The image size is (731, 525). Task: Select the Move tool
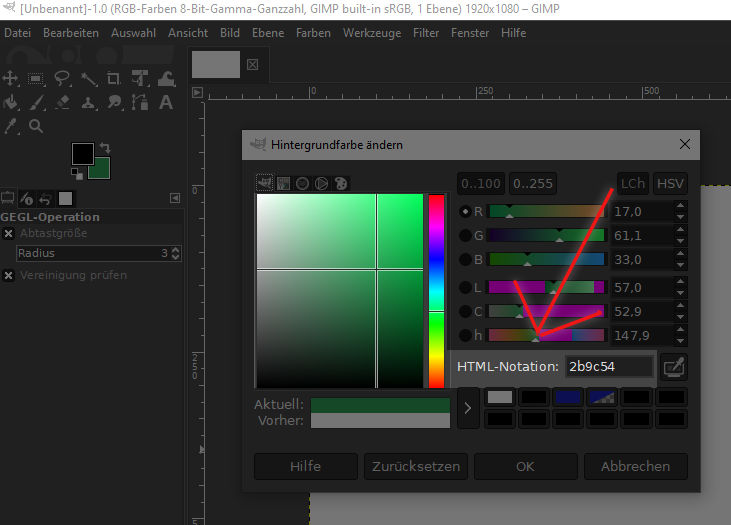coord(10,78)
